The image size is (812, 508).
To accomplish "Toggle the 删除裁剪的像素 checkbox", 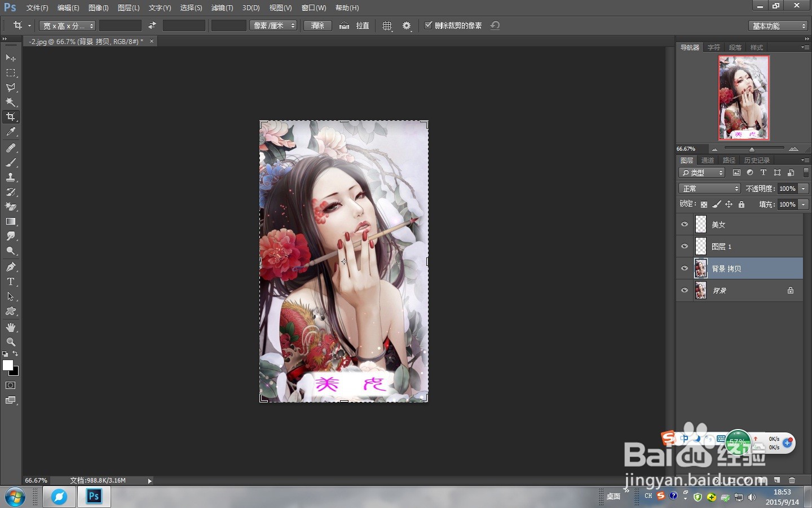I will 428,25.
